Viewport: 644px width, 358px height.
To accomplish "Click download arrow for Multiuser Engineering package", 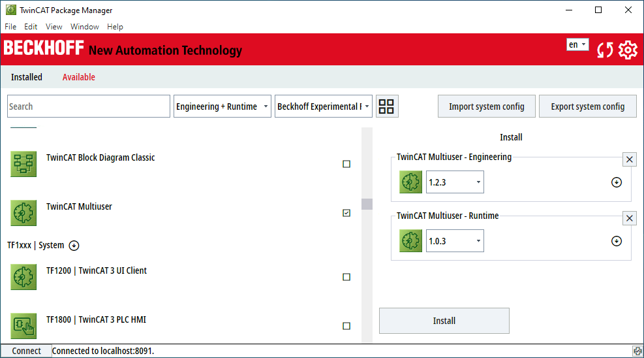I will tap(617, 182).
